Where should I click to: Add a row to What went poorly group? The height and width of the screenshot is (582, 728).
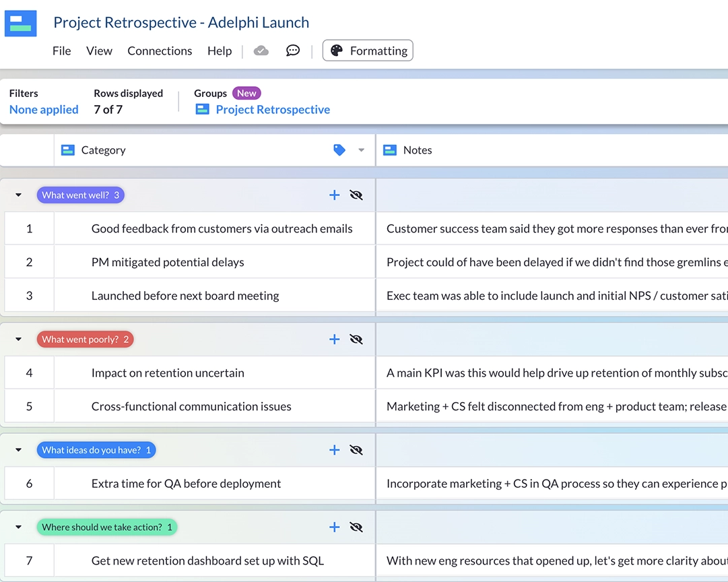334,339
